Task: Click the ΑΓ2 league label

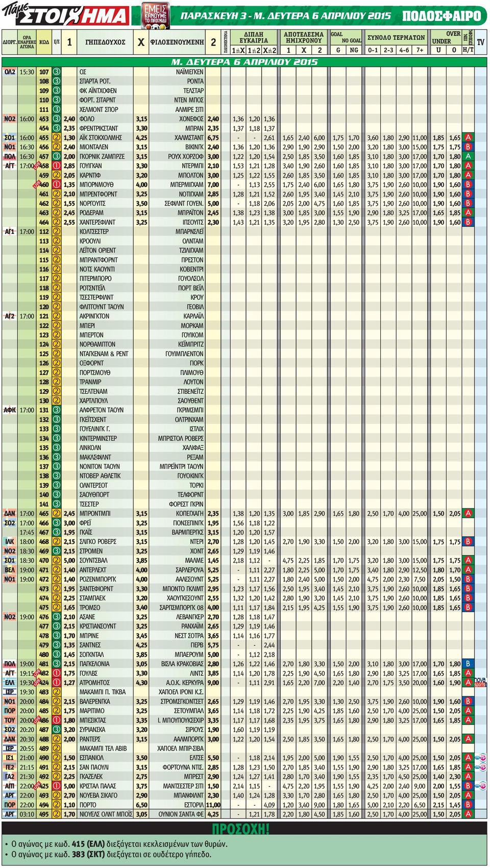Action: coord(10,316)
